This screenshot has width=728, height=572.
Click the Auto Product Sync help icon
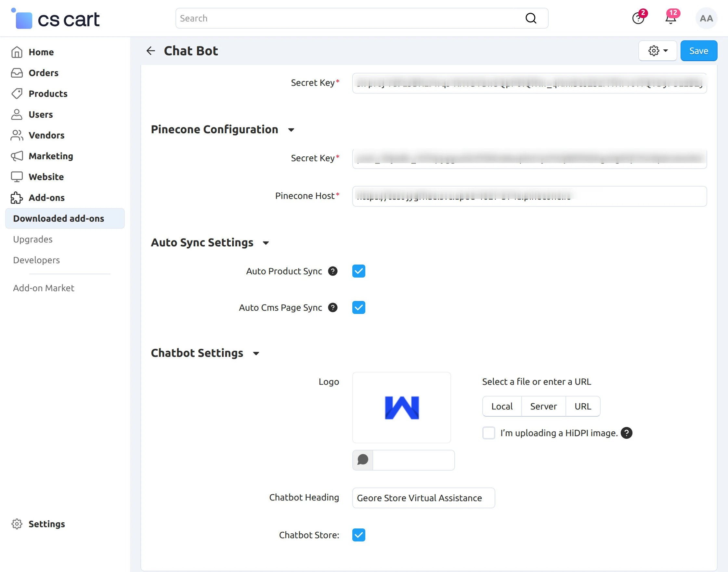[x=332, y=271]
